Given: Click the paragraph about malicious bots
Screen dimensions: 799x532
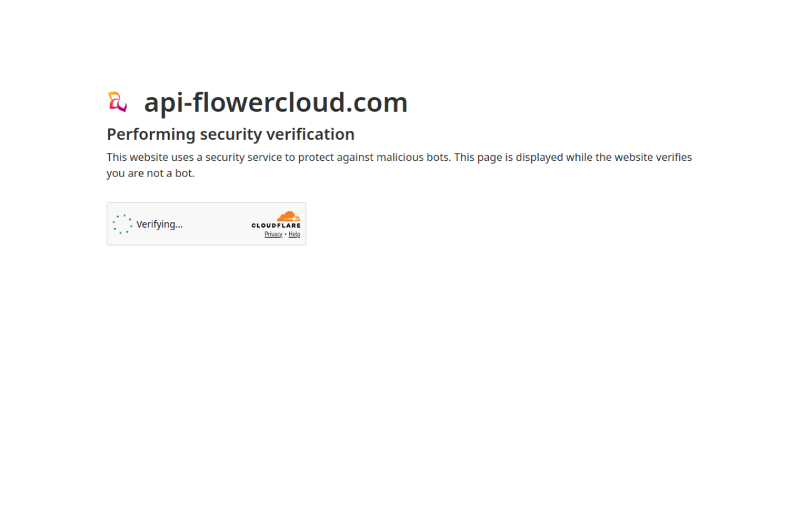Looking at the screenshot, I should [x=399, y=165].
